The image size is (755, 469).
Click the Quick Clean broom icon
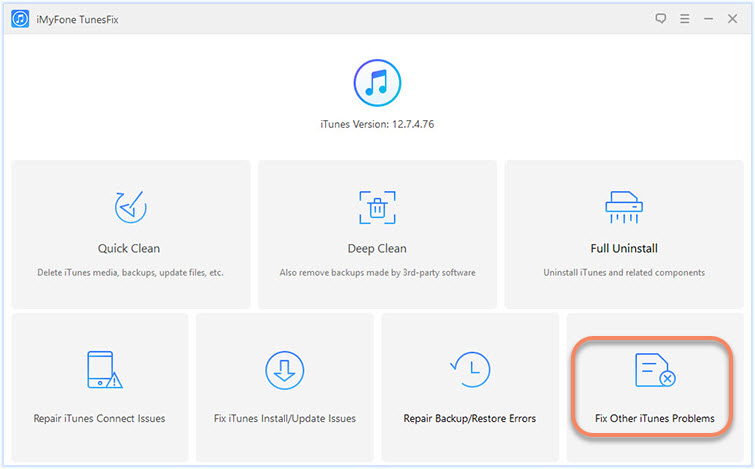click(x=130, y=207)
